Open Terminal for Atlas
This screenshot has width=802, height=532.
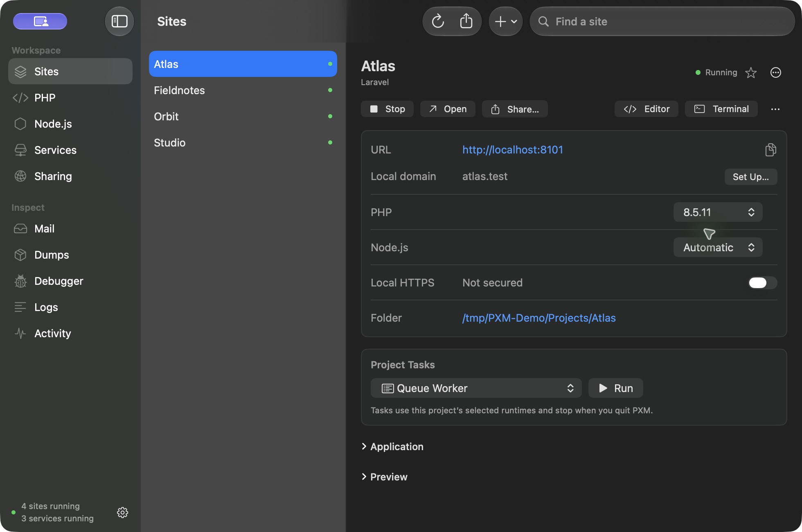click(721, 109)
